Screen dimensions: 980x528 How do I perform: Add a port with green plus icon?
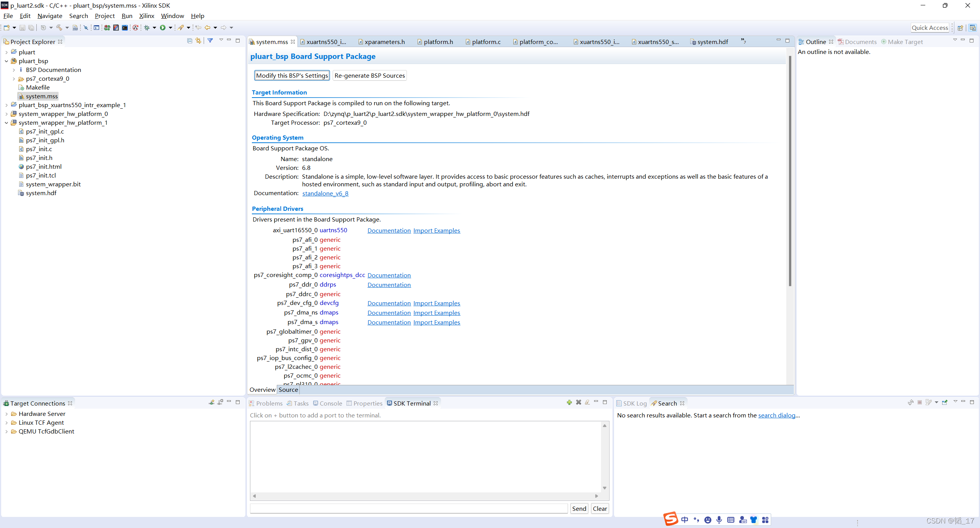[569, 403]
